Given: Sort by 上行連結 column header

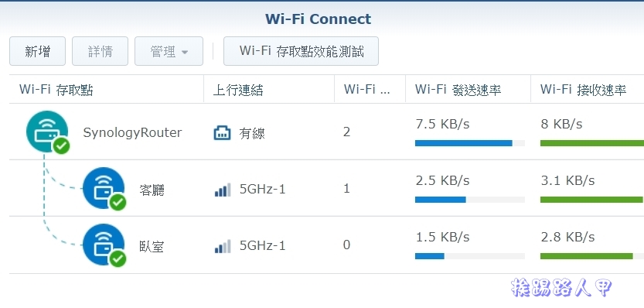Looking at the screenshot, I should point(269,89).
